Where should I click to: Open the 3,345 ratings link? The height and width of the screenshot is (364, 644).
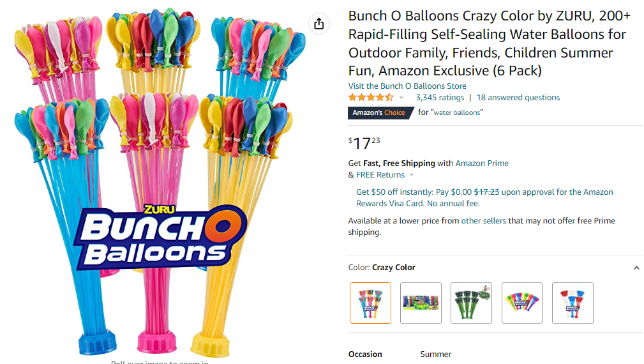tap(440, 98)
